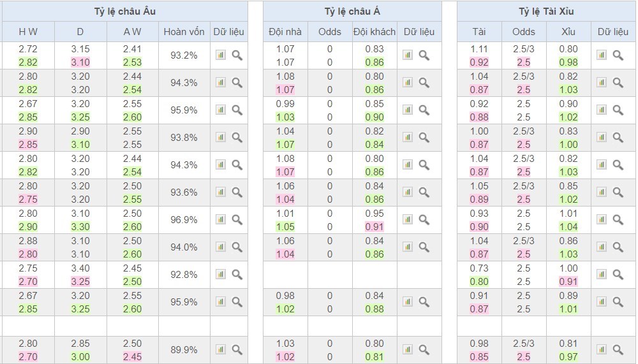Viewport: 638px width, 364px height.
Task: Open chart icon in the 89.9% return row
Action: (x=221, y=349)
